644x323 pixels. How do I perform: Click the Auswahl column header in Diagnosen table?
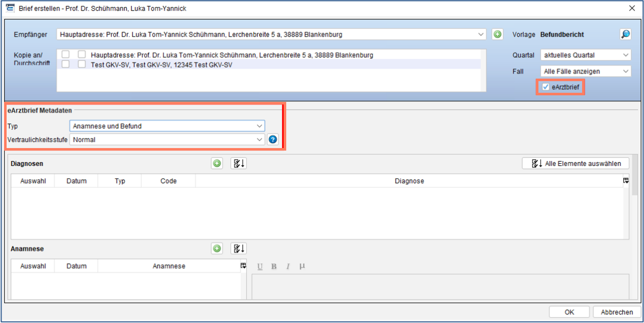coord(33,181)
